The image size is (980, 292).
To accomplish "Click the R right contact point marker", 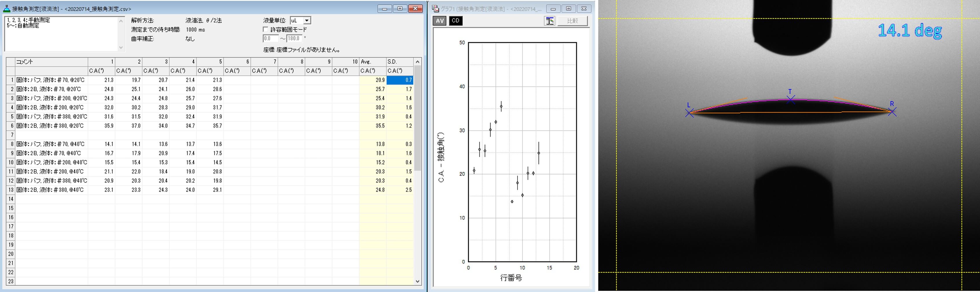I will point(892,112).
